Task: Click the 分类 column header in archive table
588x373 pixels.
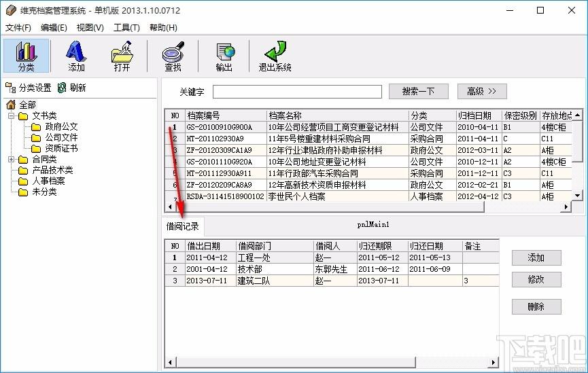Action: [x=432, y=116]
